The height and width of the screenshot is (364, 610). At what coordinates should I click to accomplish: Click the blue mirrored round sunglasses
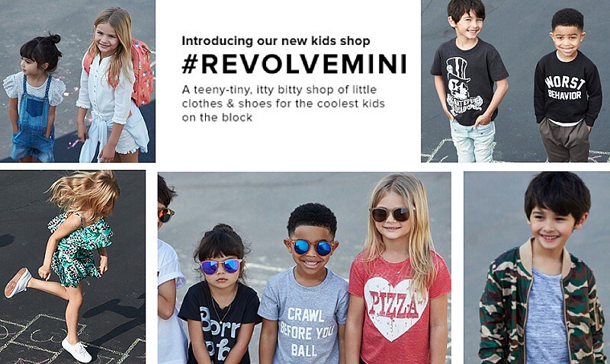(313, 247)
